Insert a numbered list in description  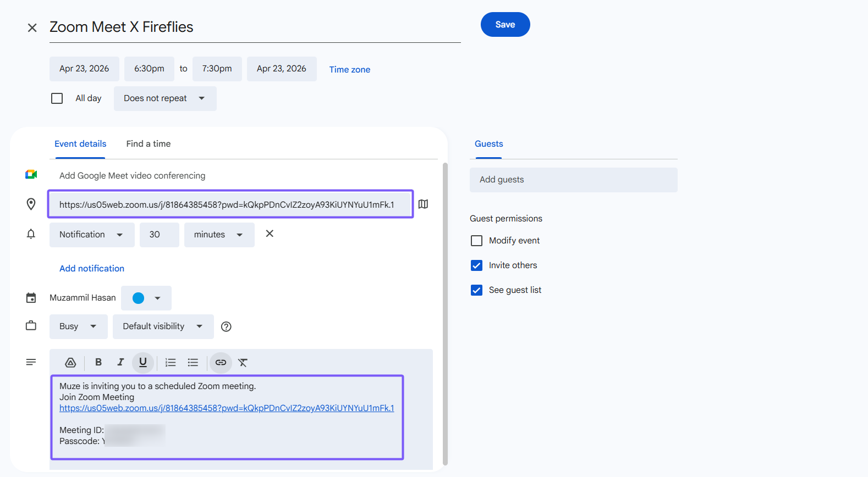tap(171, 362)
